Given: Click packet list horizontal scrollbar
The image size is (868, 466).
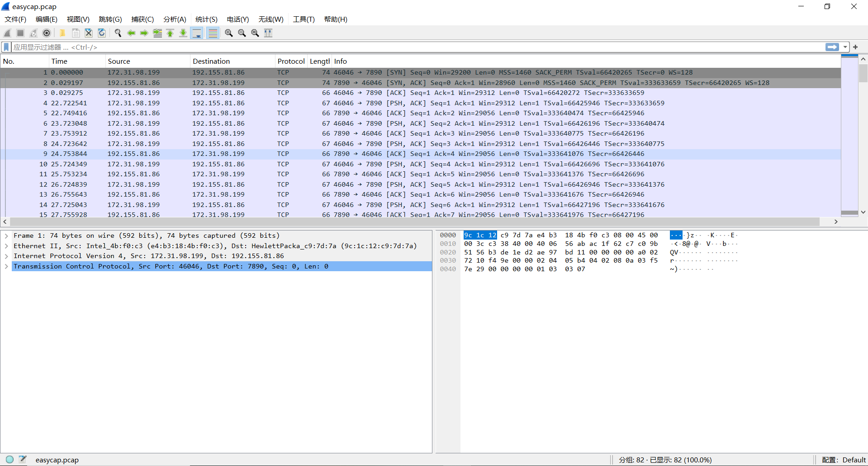Looking at the screenshot, I should tap(414, 221).
